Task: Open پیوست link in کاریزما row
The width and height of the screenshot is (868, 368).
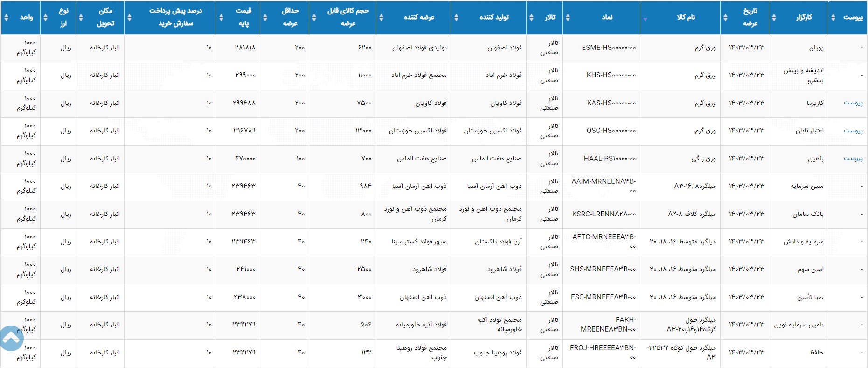Action: [853, 103]
